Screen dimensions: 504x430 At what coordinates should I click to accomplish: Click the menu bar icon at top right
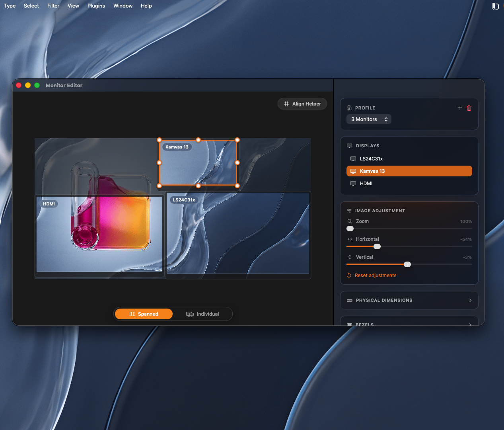[x=495, y=6]
